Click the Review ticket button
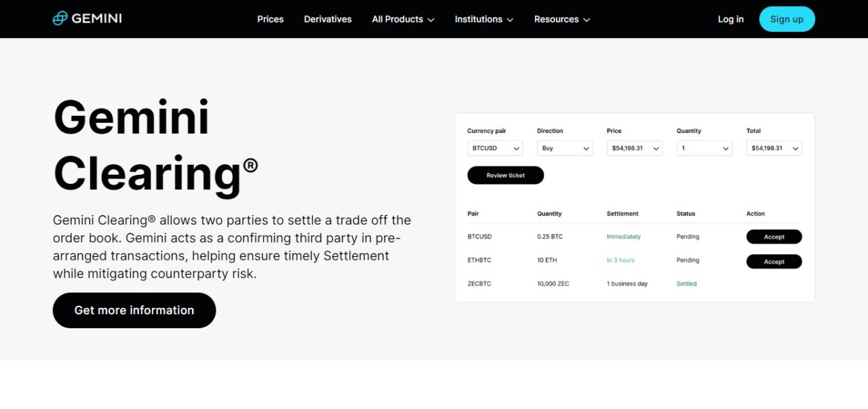The width and height of the screenshot is (868, 409). coord(506,175)
